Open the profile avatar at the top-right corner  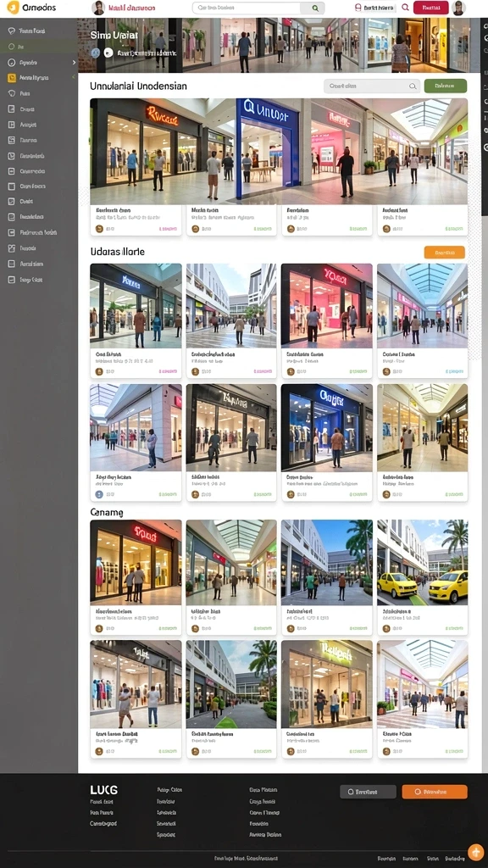click(x=458, y=8)
